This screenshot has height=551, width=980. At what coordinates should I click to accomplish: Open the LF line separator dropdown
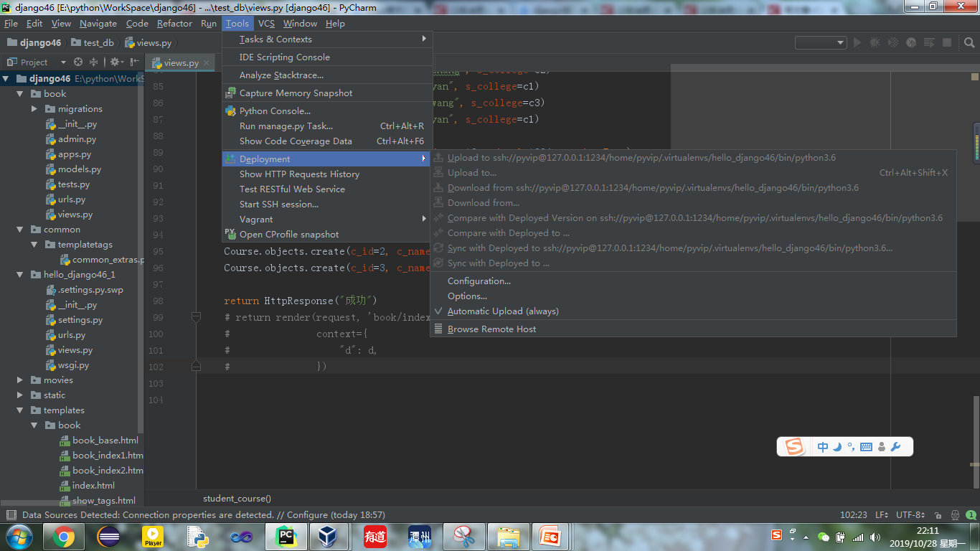pos(882,514)
